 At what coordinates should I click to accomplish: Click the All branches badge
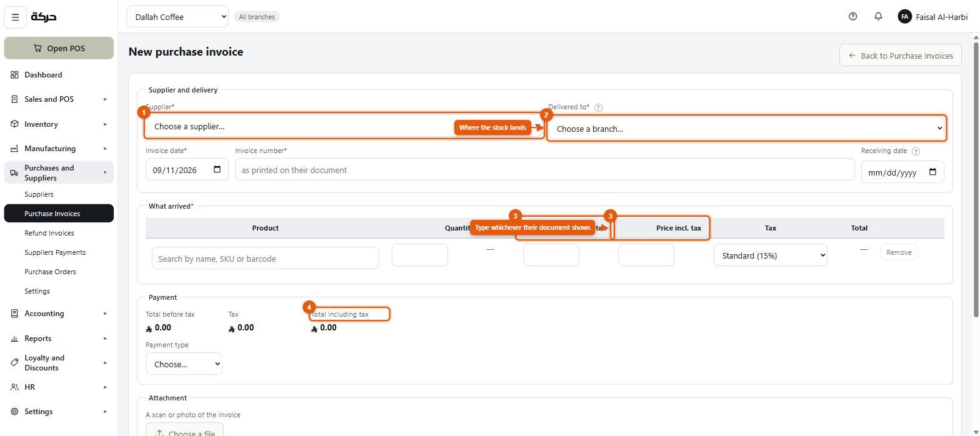tap(257, 17)
